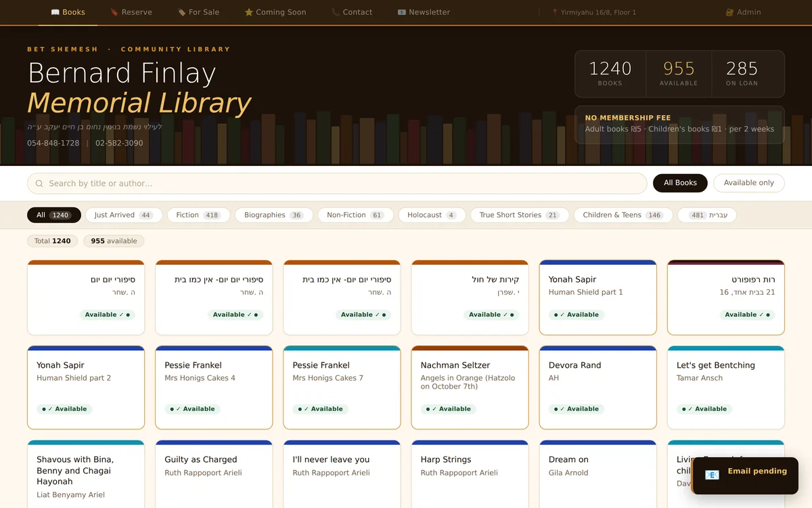The height and width of the screenshot is (508, 812).
Task: Click Available badge on Let's get Bentching
Action: pyautogui.click(x=704, y=409)
